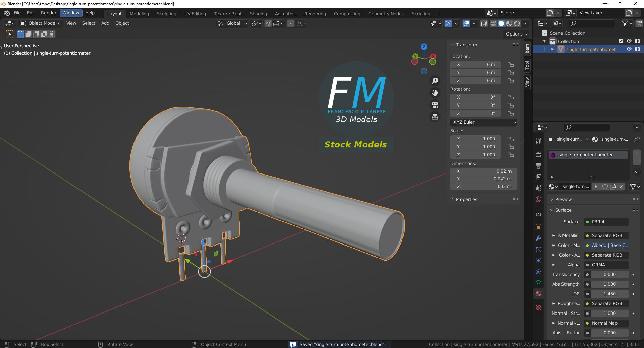Open the Object Data mesh properties icon
644x348 pixels.
coord(538,283)
